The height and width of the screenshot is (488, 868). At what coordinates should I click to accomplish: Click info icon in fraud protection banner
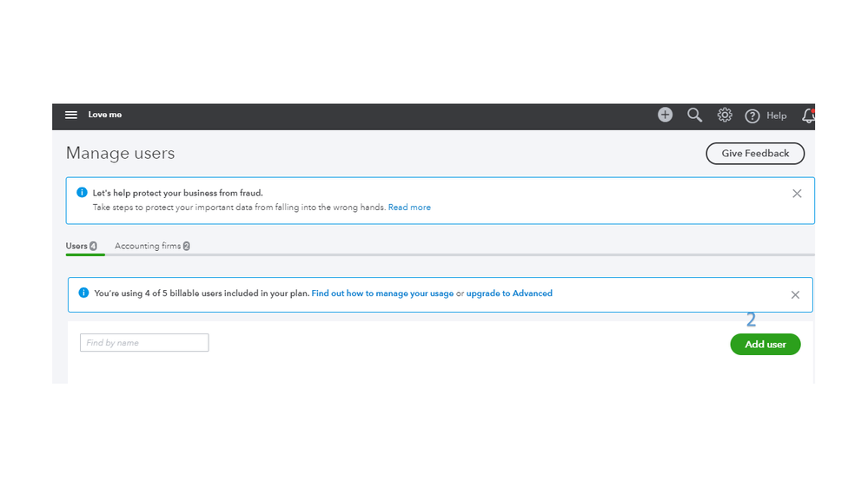tap(82, 193)
